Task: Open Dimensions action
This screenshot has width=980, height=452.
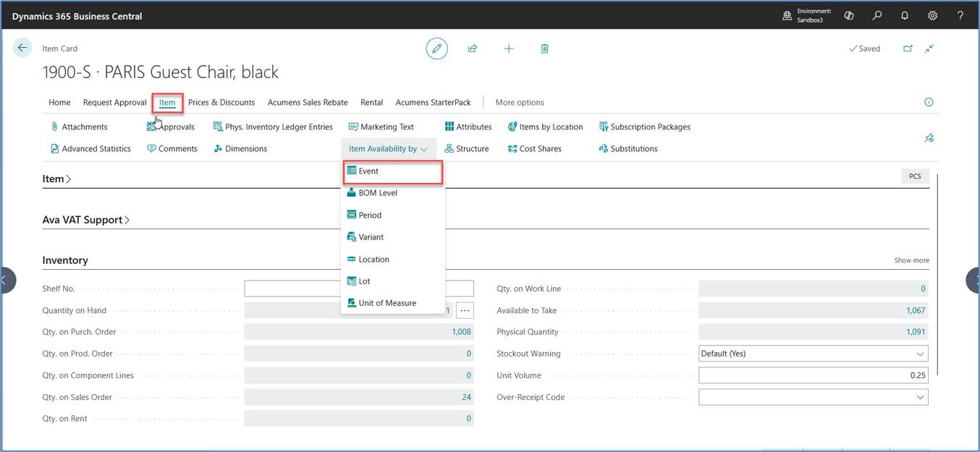Action: point(240,148)
